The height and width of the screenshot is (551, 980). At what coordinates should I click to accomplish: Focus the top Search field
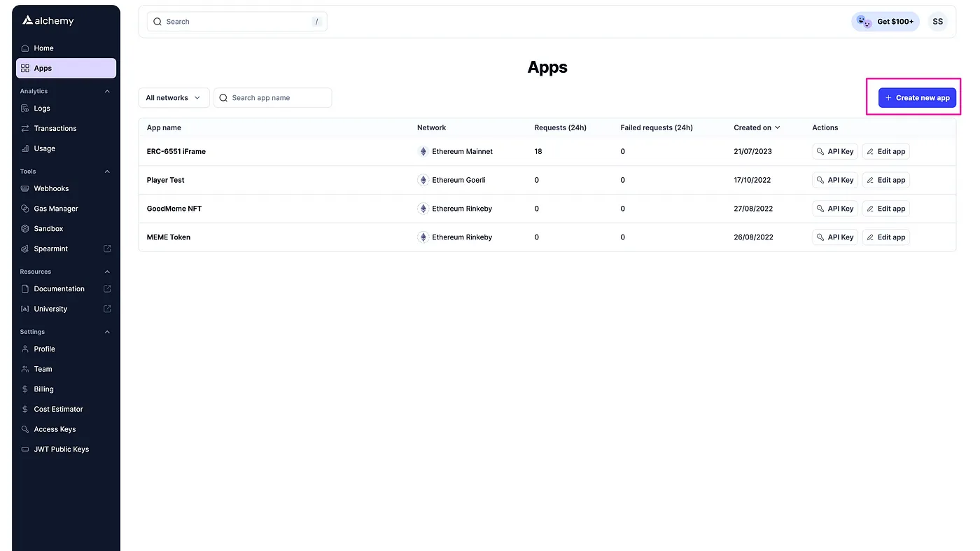click(x=237, y=22)
